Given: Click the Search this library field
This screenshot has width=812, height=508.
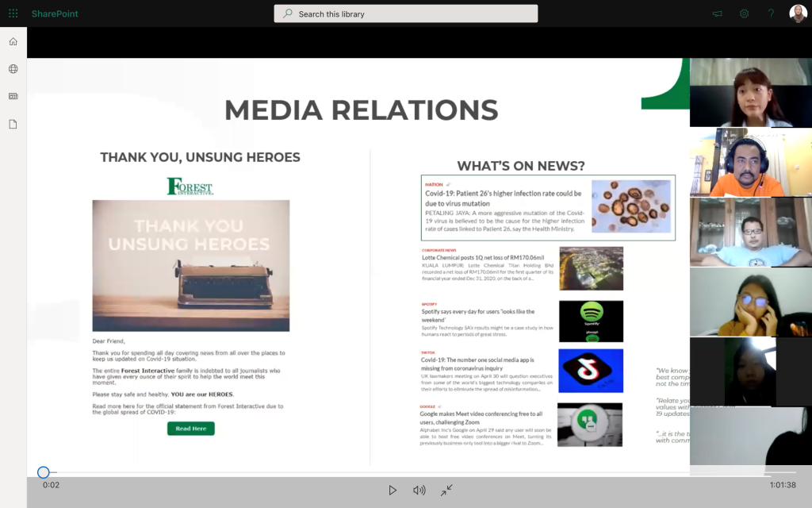Looking at the screenshot, I should click(405, 14).
